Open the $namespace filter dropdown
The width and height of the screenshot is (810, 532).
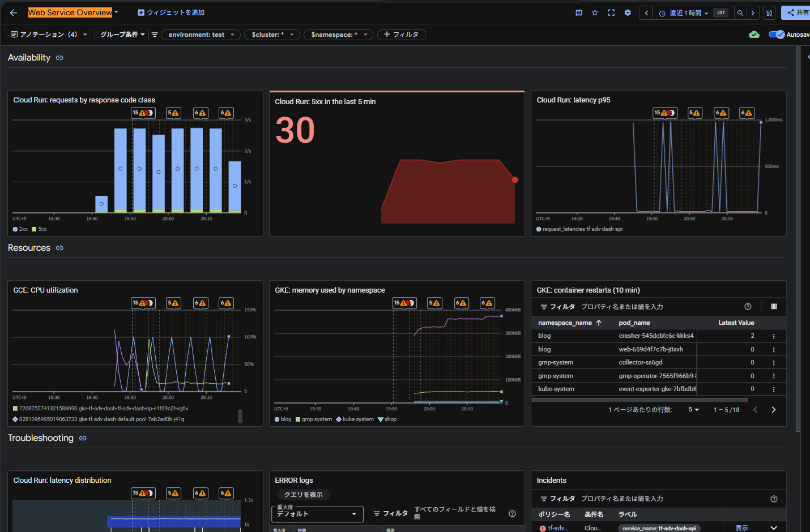[338, 35]
